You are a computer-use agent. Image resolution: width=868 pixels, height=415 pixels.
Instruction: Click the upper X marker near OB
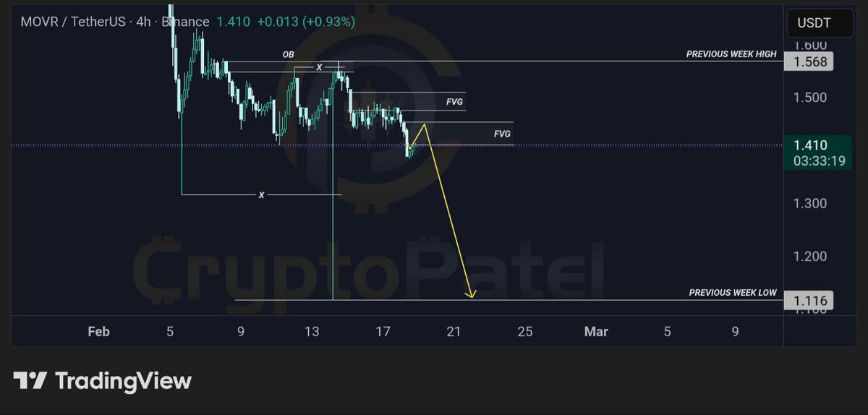pos(319,67)
